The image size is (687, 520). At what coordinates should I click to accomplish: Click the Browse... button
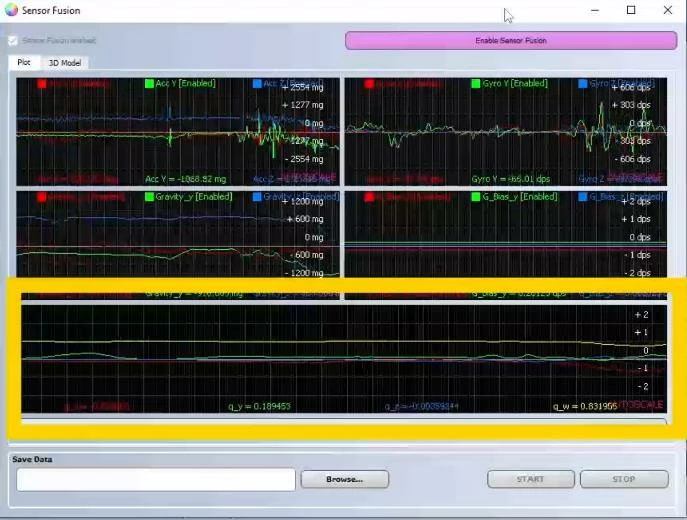(x=344, y=479)
